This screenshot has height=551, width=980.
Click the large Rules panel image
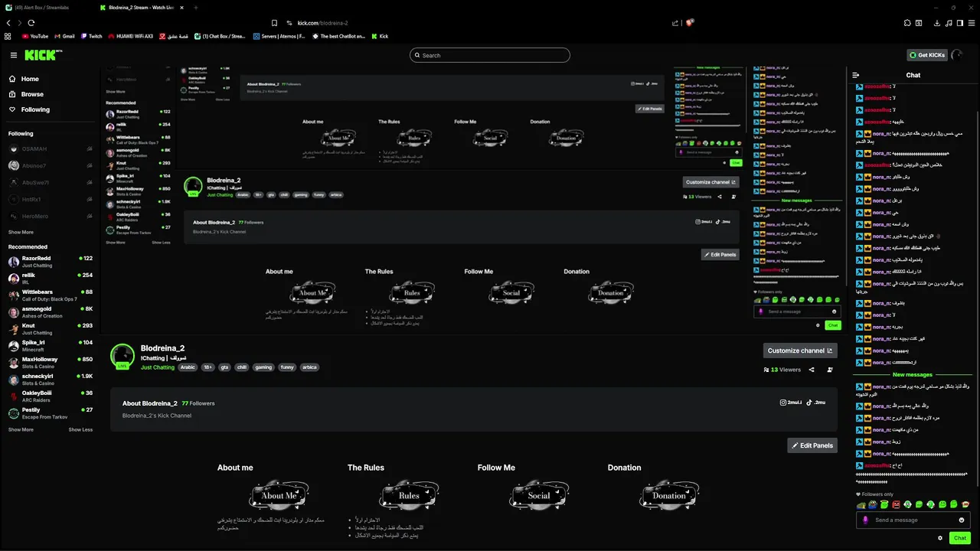pyautogui.click(x=410, y=495)
